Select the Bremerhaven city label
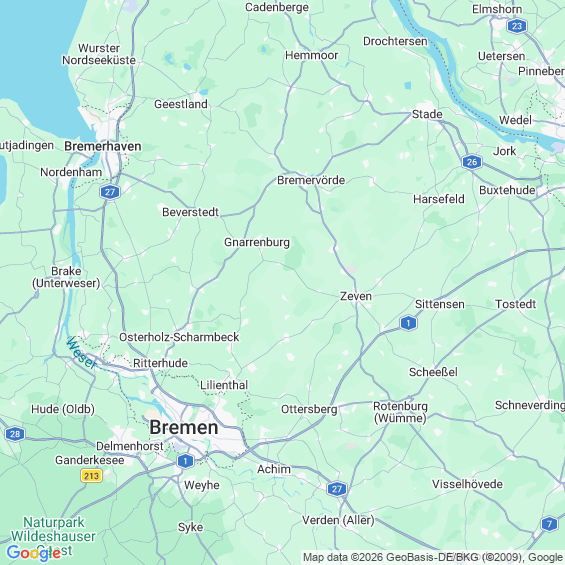This screenshot has width=565, height=565. pos(103,146)
